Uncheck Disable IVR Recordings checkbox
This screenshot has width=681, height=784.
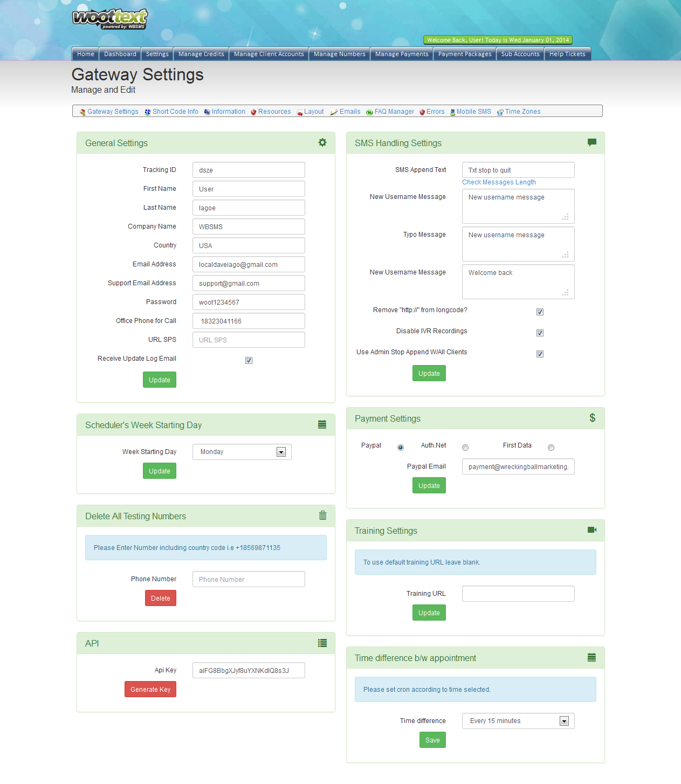click(540, 333)
